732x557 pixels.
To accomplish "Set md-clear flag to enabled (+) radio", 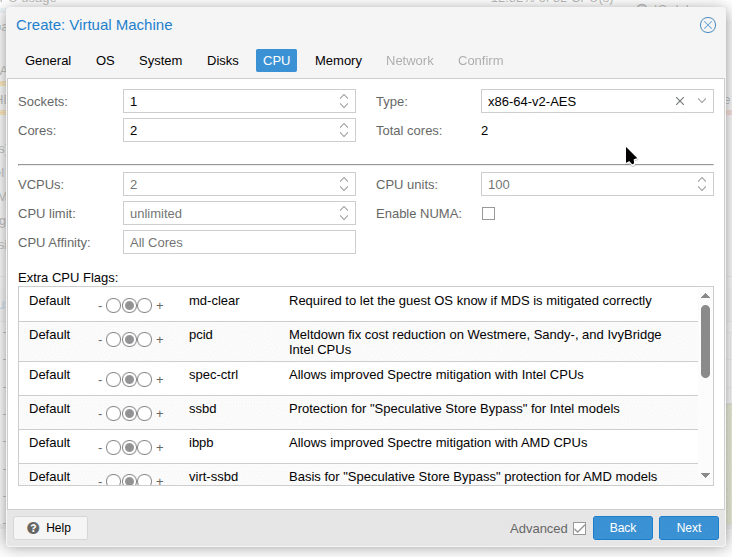I will pos(145,306).
